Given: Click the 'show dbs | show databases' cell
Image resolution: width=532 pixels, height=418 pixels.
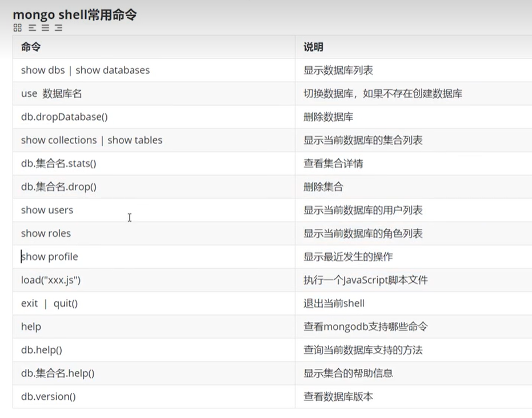Looking at the screenshot, I should coord(154,70).
